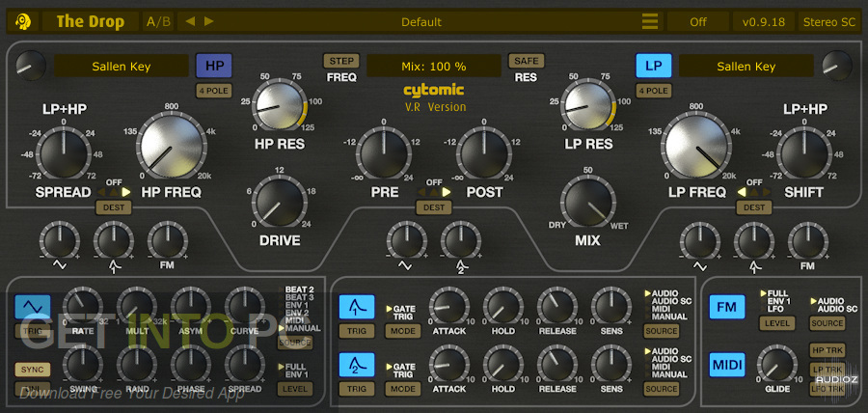Click DEST button below LP FREQ
The width and height of the screenshot is (868, 413).
click(x=754, y=207)
